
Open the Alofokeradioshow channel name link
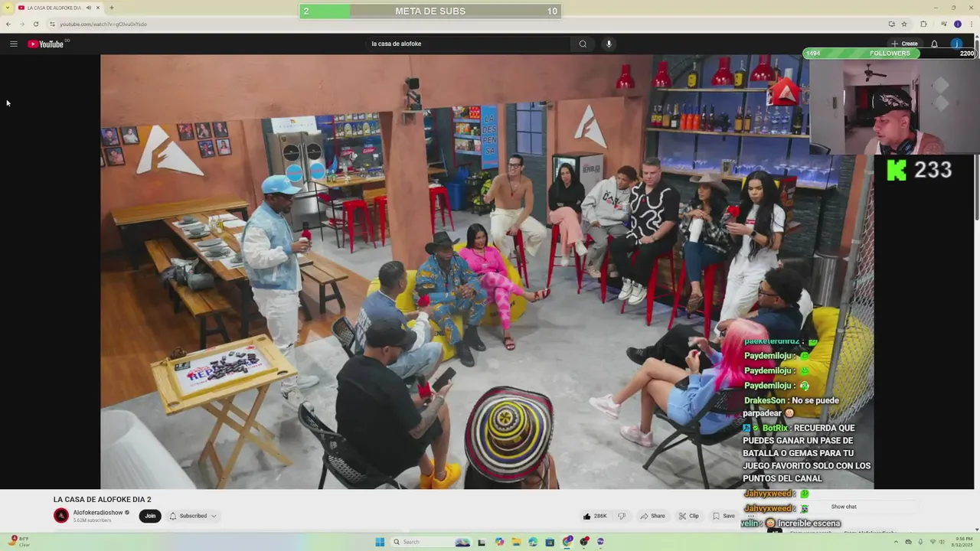point(98,513)
